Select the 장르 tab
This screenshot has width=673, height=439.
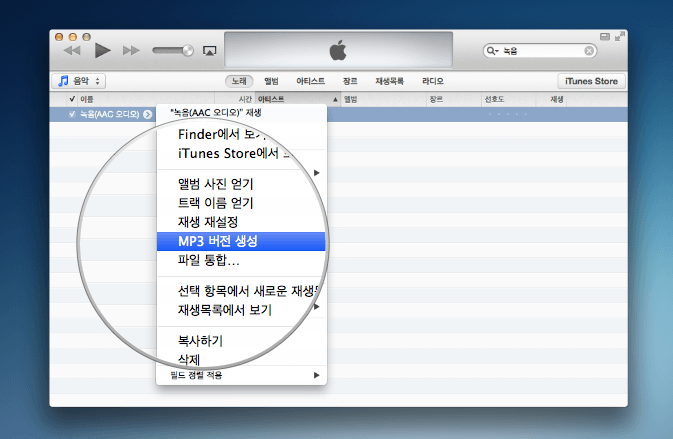click(350, 81)
